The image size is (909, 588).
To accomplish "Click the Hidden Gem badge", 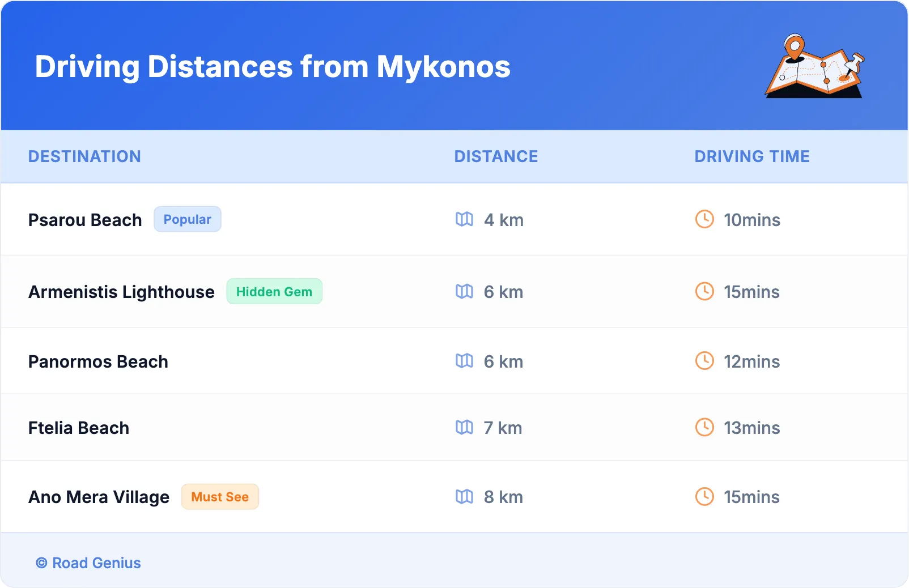I will click(x=274, y=291).
